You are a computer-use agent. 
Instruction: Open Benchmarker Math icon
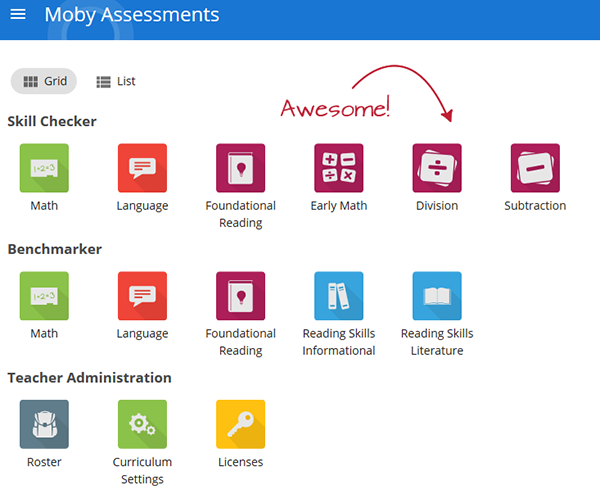(x=44, y=296)
